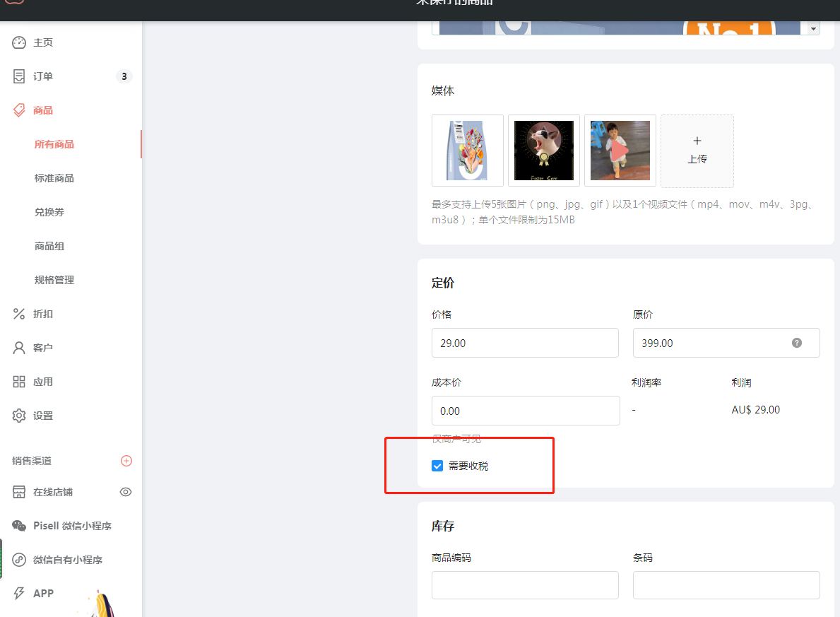Preview online store with eye icon
840x617 pixels.
(x=126, y=492)
